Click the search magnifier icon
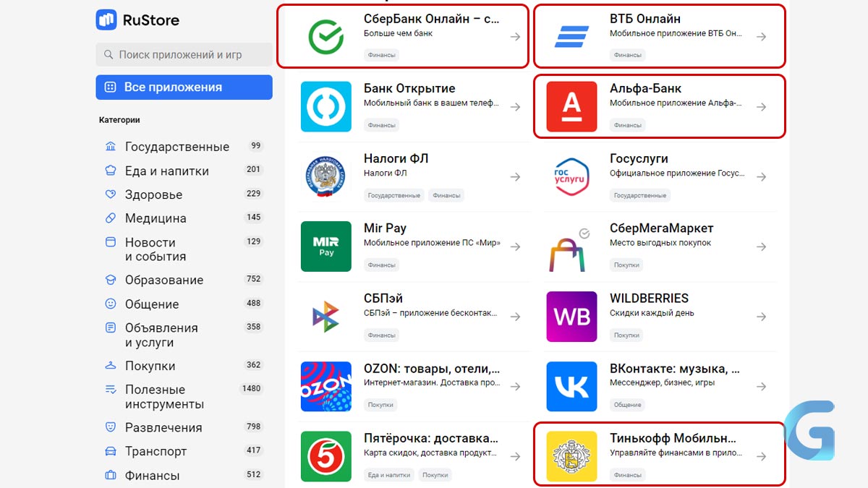The width and height of the screenshot is (868, 488). tap(109, 54)
